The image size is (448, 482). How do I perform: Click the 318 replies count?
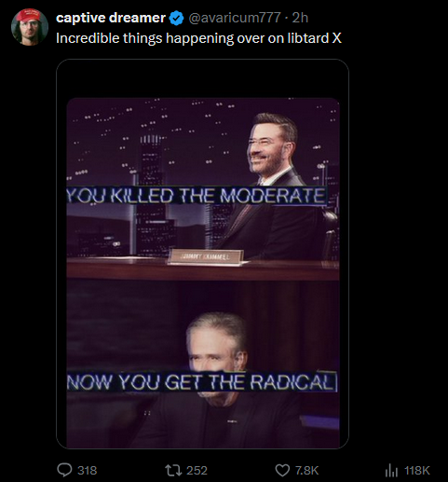(x=88, y=471)
